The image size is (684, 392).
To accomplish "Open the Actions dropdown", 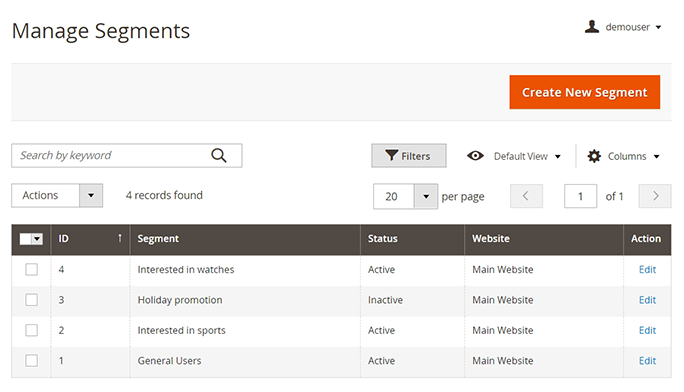I will pos(57,195).
